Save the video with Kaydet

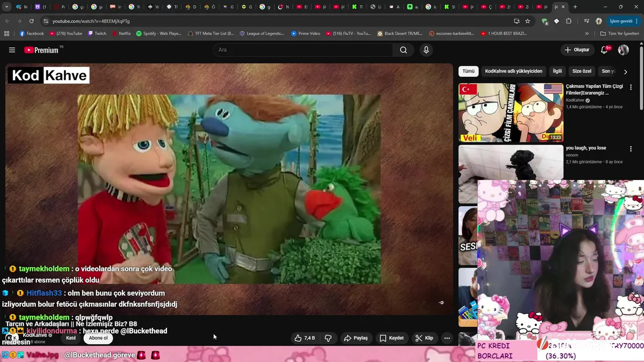tap(391, 338)
